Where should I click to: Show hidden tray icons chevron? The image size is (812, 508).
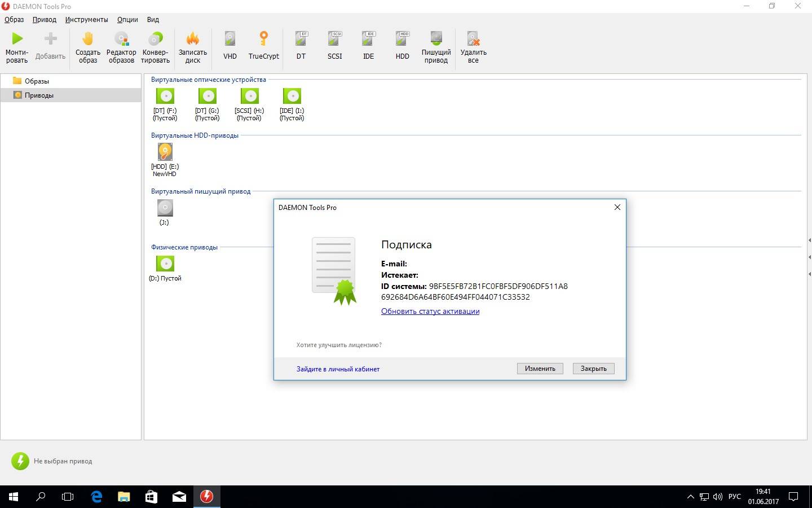[x=690, y=497]
